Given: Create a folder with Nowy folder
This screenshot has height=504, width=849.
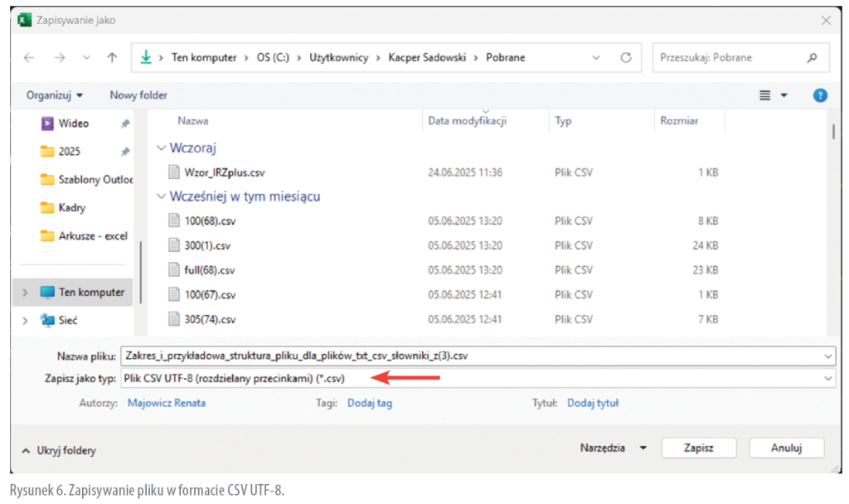Looking at the screenshot, I should (x=138, y=95).
